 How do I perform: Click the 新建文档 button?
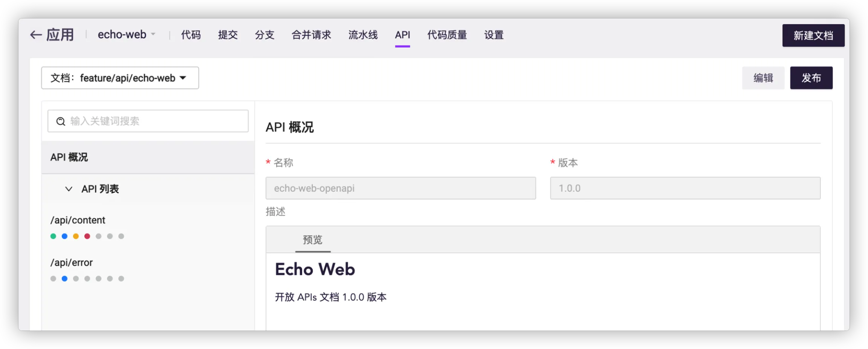click(x=813, y=35)
